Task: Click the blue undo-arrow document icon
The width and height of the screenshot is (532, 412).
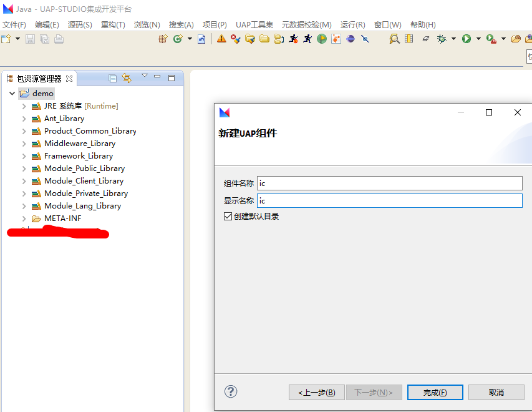Action: [201, 39]
